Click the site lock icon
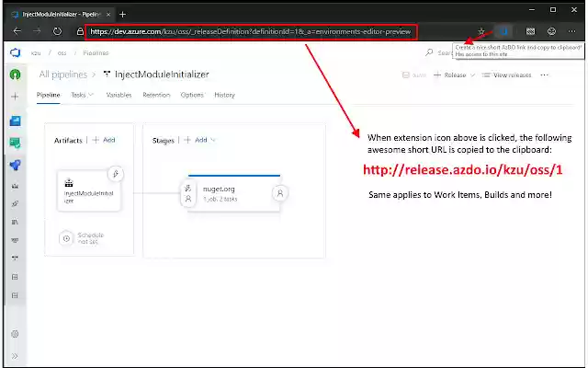This screenshot has width=588, height=368. (x=80, y=31)
